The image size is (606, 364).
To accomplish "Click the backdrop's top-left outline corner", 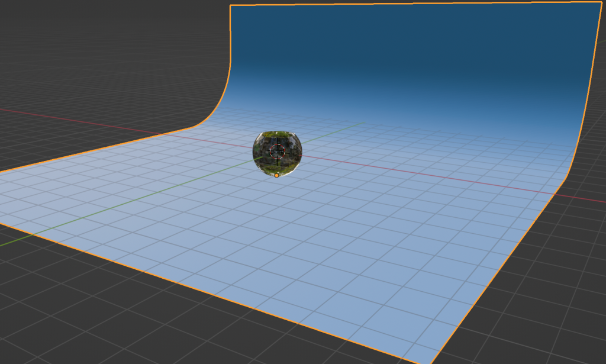I will 230,6.
